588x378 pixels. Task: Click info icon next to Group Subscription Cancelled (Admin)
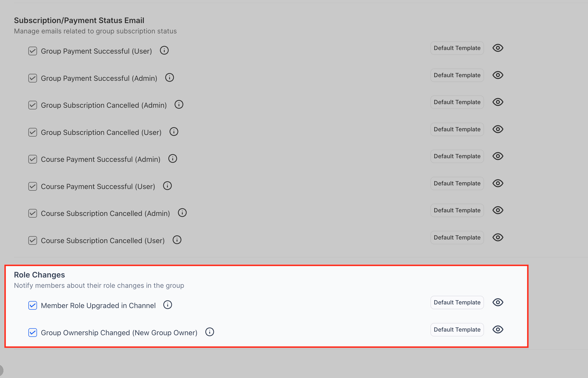(179, 105)
